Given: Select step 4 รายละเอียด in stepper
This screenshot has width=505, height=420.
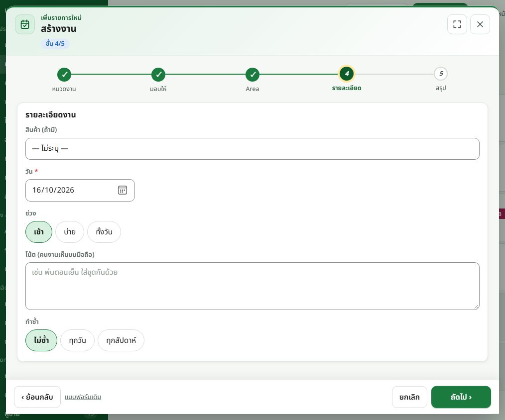Looking at the screenshot, I should (347, 74).
